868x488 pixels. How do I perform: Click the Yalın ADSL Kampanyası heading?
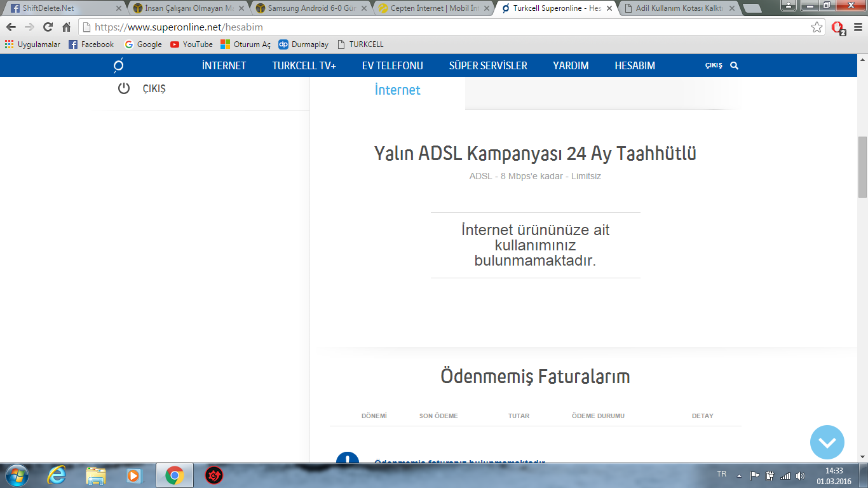pos(535,154)
